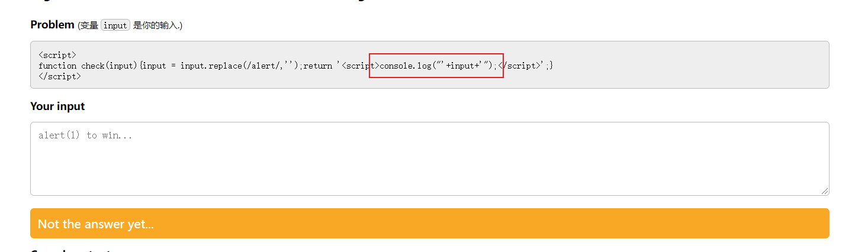Viewport: 868px width, 252px height.
Task: Click the "input" code badge beside Problem
Action: pos(115,25)
